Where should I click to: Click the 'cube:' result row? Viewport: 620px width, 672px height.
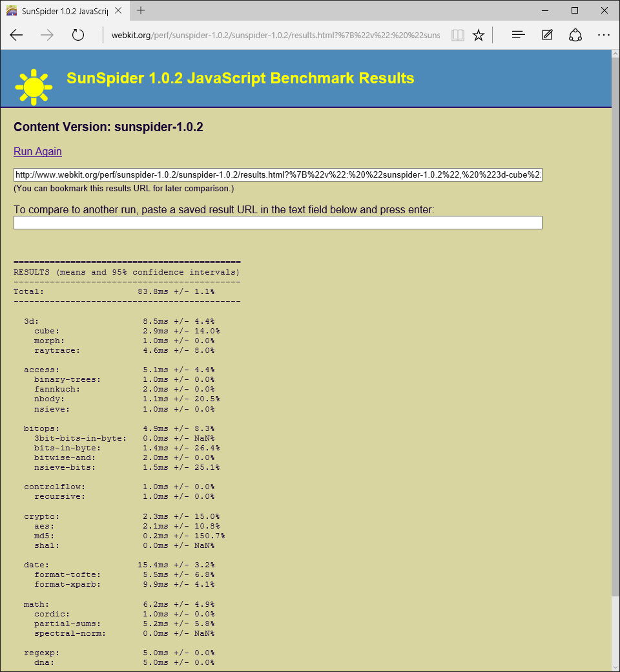point(127,331)
